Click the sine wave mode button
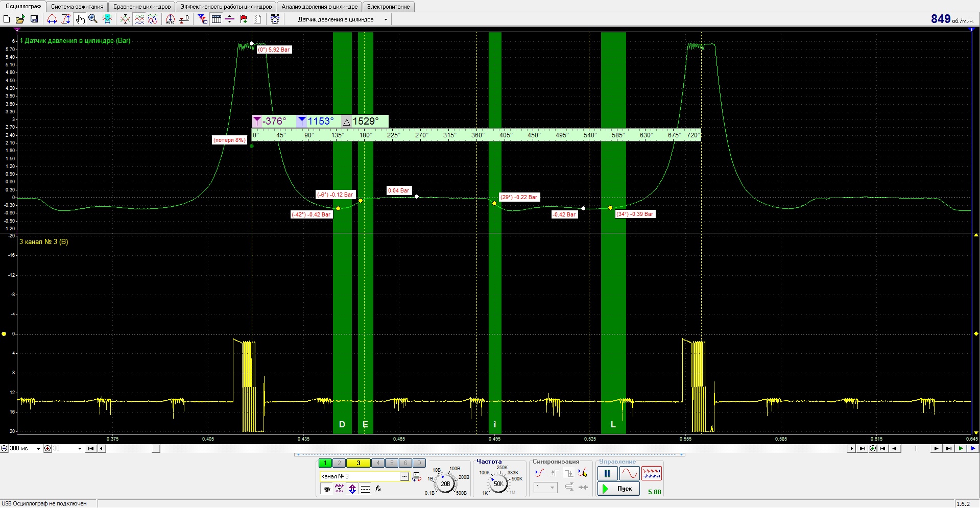The height and width of the screenshot is (508, 980). click(629, 473)
